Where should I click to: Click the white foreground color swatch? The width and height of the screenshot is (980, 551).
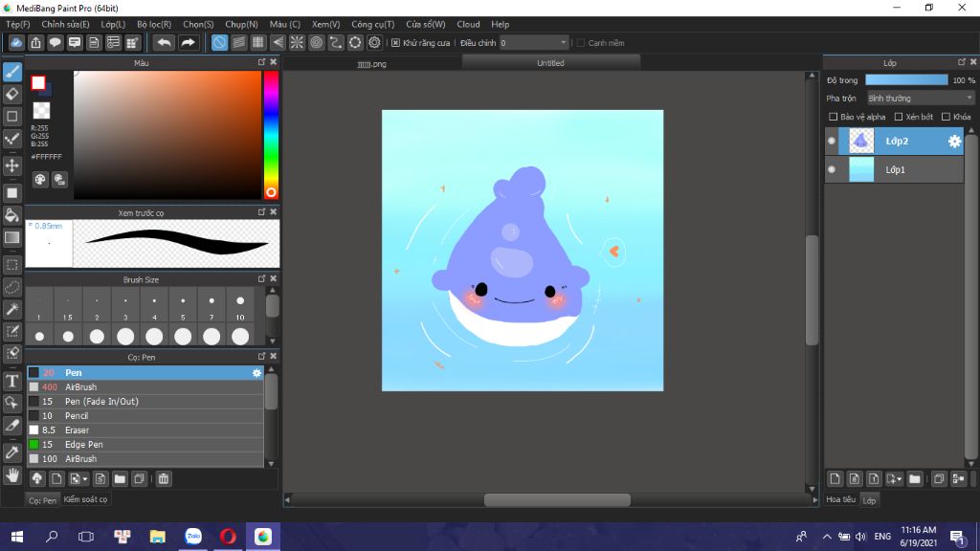pos(38,82)
